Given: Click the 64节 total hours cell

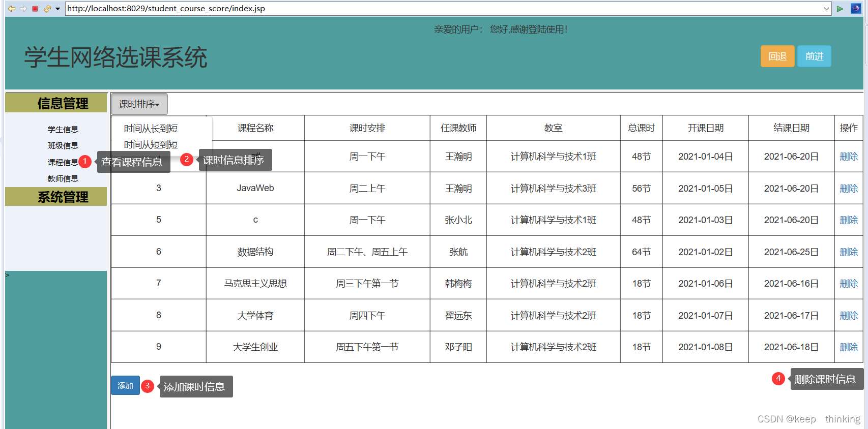Looking at the screenshot, I should click(x=642, y=252).
